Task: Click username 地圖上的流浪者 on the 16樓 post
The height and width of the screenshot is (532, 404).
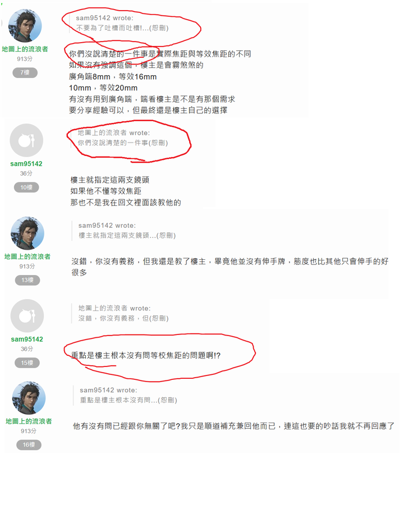Action: pos(29,421)
